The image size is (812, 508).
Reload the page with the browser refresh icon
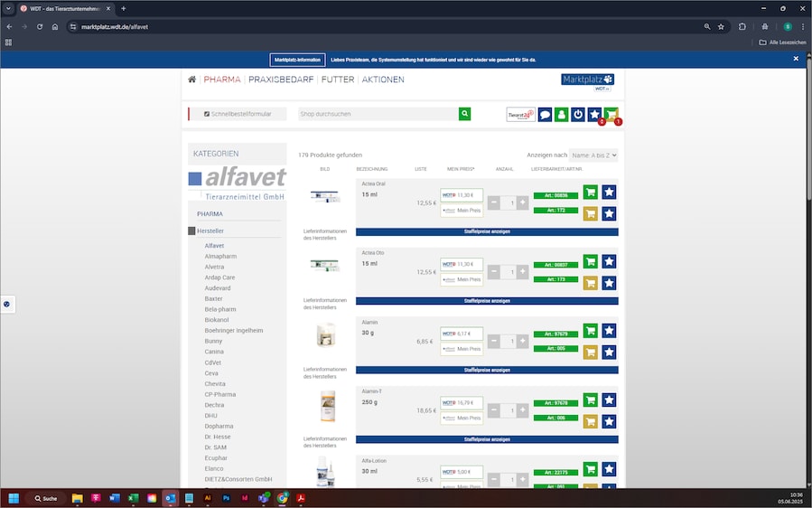point(40,26)
